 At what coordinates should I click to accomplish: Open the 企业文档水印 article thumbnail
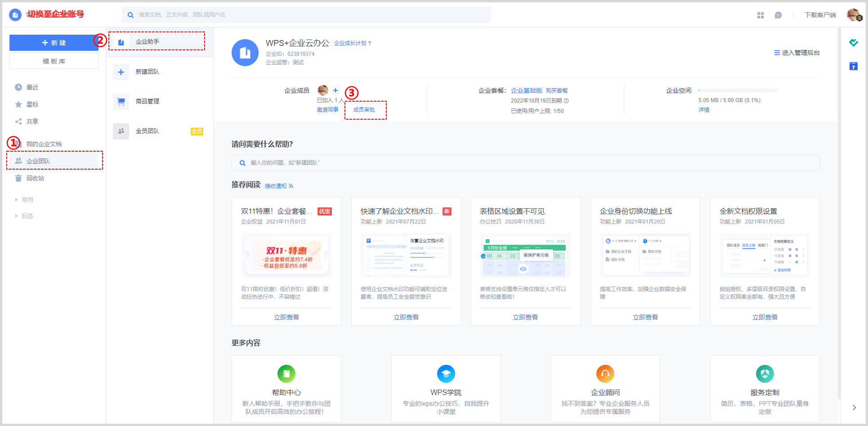[x=406, y=256]
